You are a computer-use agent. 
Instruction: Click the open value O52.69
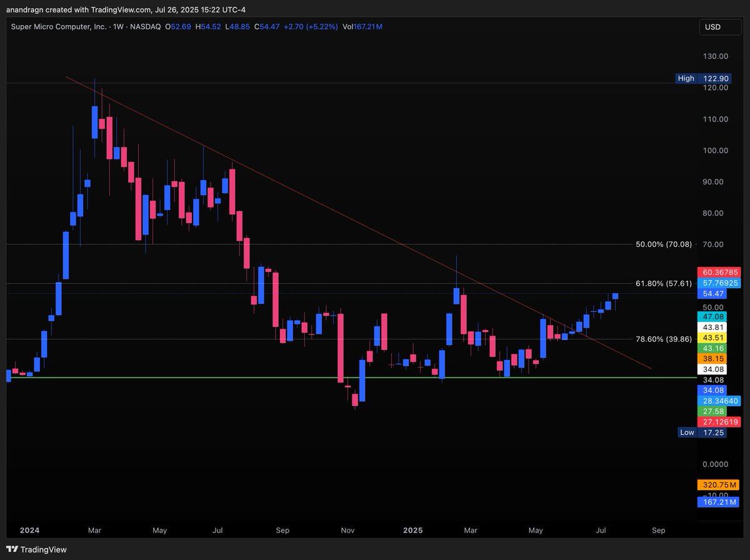tap(177, 27)
